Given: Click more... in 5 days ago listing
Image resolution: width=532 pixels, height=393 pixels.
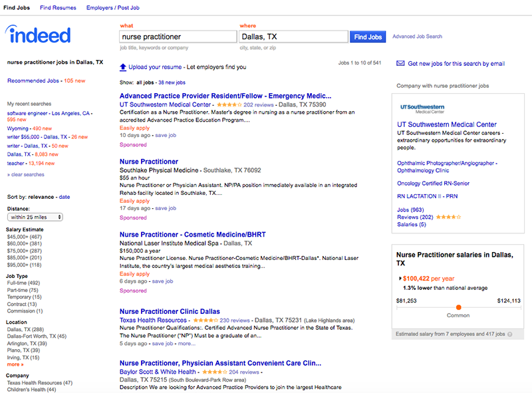Looking at the screenshot, I should (x=187, y=343).
